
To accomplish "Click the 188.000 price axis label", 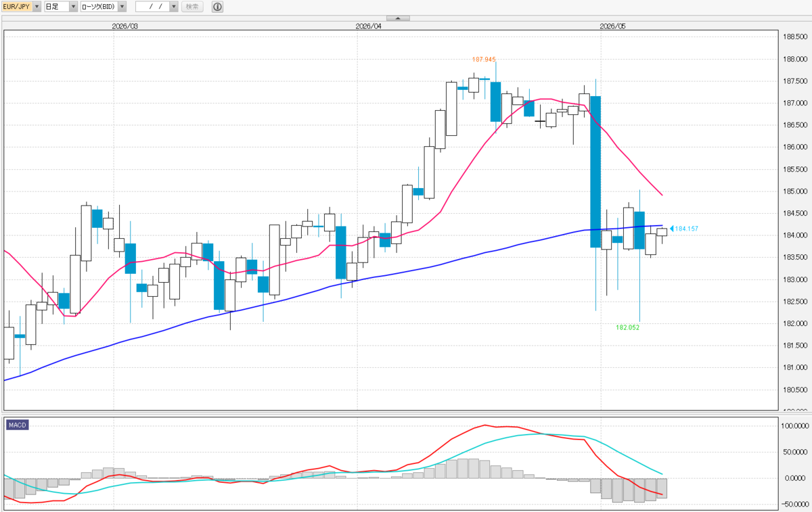I will click(794, 59).
